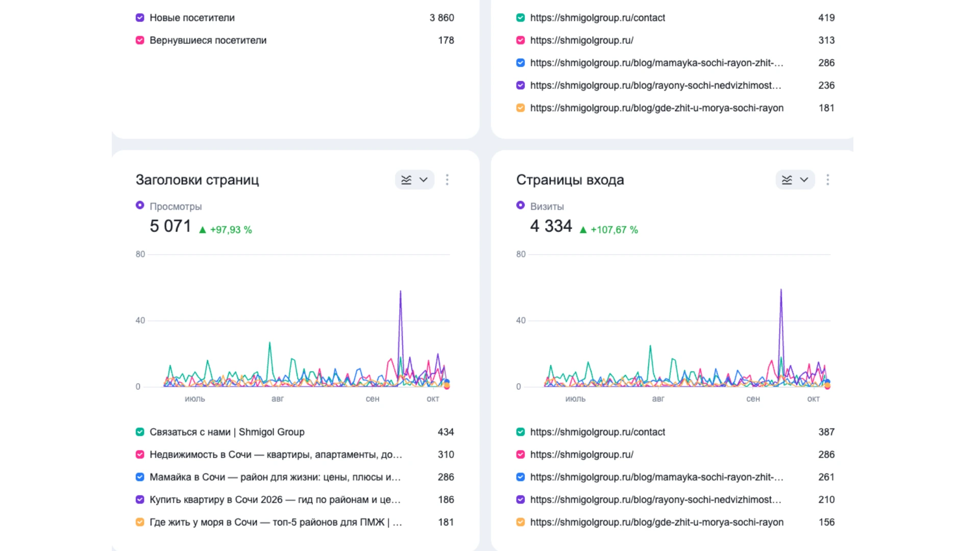Uncheck the contact URL with value 419
Screen dimensions: 980x551
coord(521,18)
